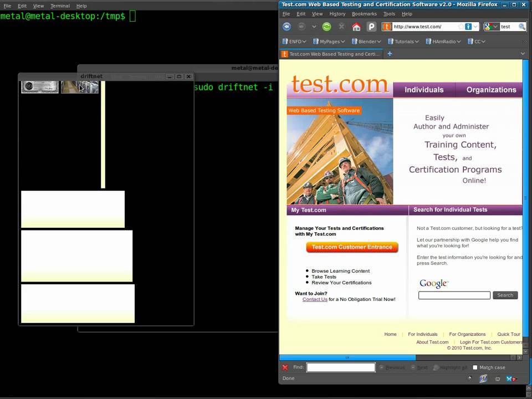532x399 pixels.
Task: Click the blue f script icon in the status bar
Action: 483,378
